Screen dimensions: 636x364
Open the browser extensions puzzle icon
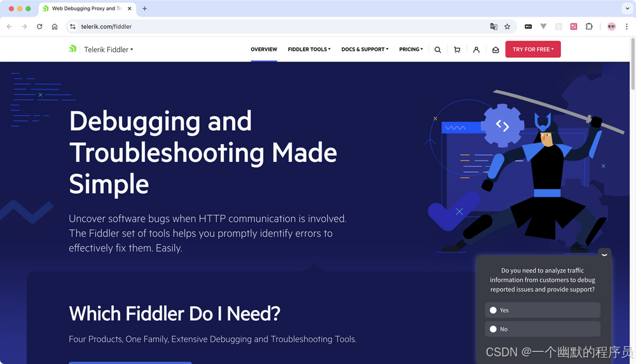pyautogui.click(x=589, y=26)
